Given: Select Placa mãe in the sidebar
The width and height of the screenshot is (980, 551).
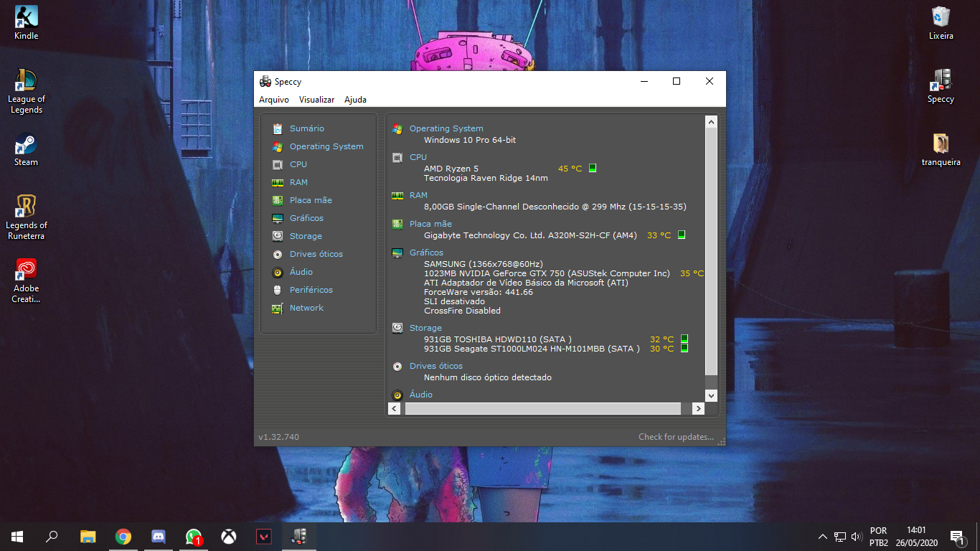Looking at the screenshot, I should 311,200.
